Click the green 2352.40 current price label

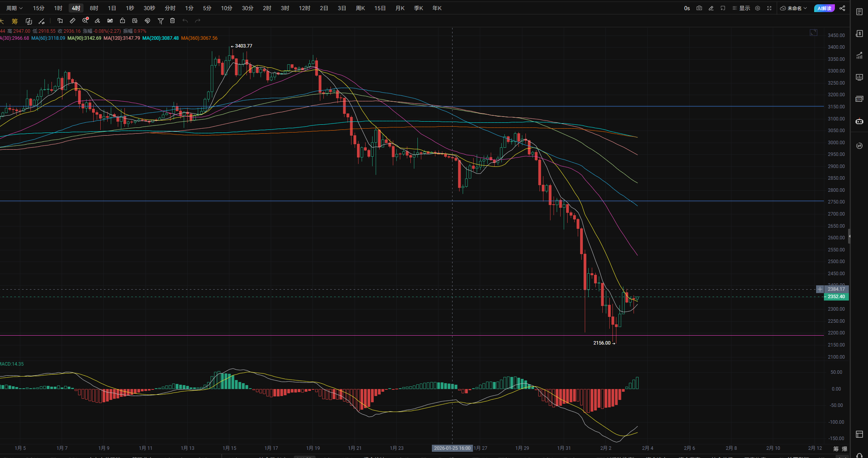pyautogui.click(x=836, y=297)
